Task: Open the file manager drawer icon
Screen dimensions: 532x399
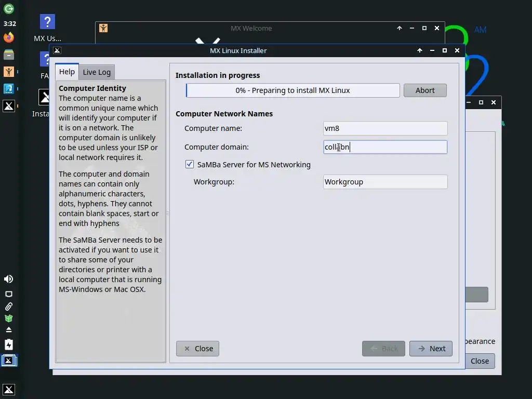Action: (x=9, y=54)
